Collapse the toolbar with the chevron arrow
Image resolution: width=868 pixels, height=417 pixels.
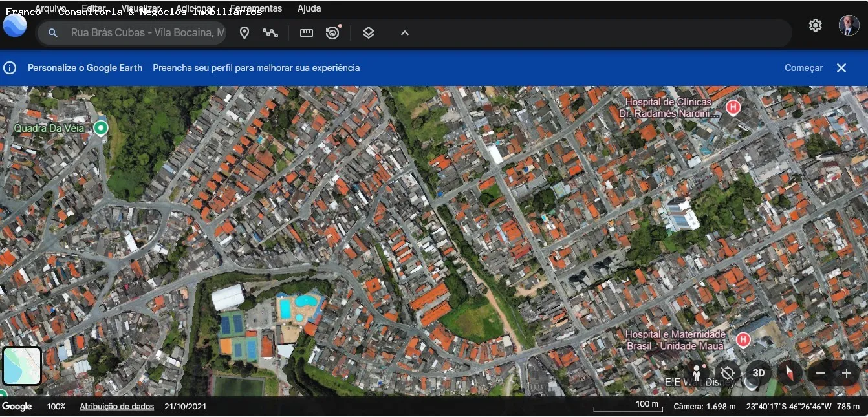405,33
